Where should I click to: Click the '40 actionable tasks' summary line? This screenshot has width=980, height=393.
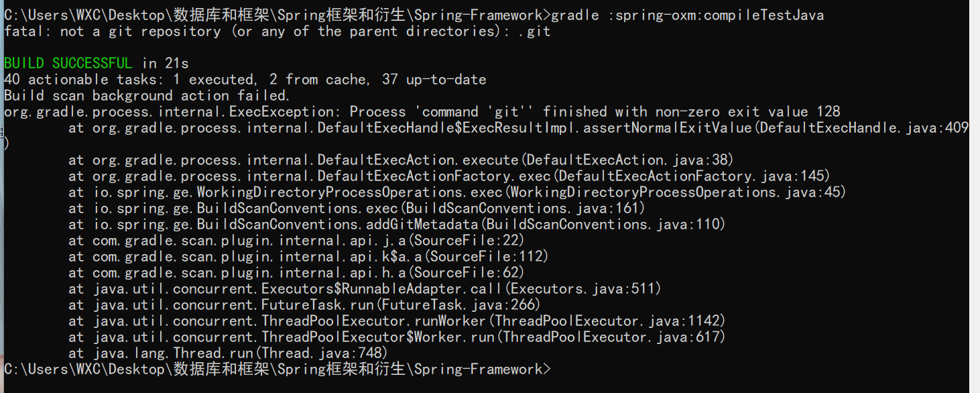click(245, 80)
